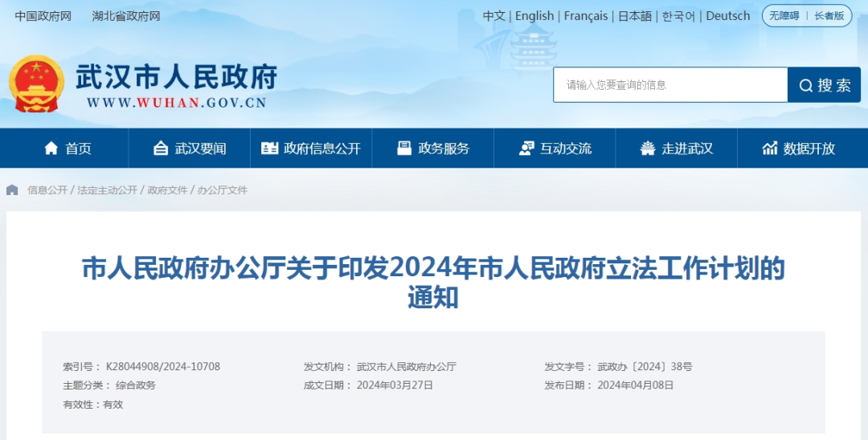Click the government services icon
This screenshot has width=868, height=440.
(x=404, y=149)
